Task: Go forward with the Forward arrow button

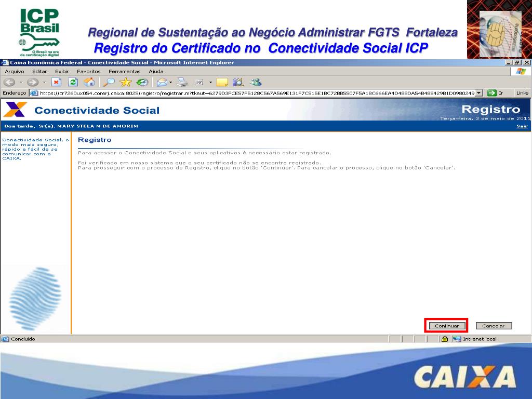Action: pos(33,82)
